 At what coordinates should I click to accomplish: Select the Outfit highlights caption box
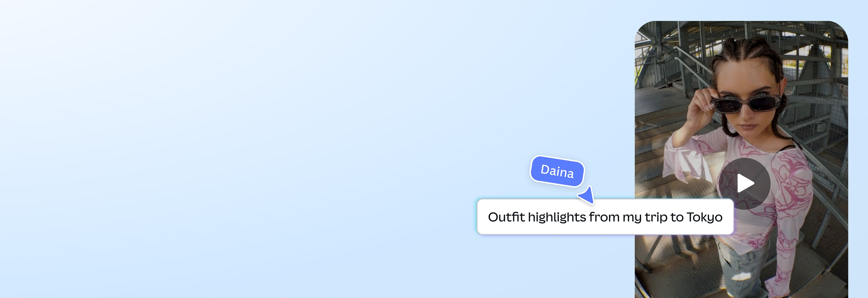tap(605, 217)
